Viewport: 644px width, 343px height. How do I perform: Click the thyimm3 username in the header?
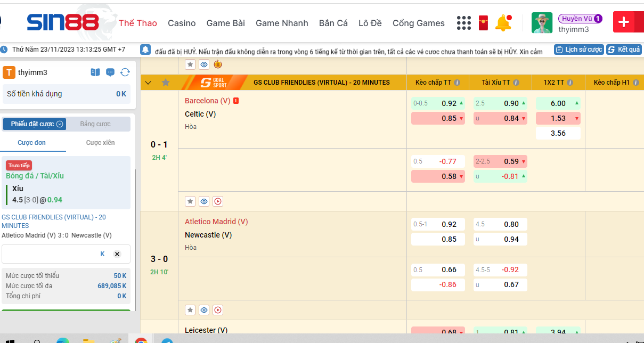point(574,30)
